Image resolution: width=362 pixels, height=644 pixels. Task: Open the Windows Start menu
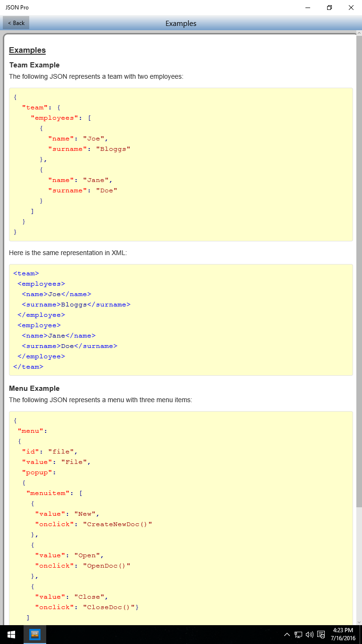point(11,635)
